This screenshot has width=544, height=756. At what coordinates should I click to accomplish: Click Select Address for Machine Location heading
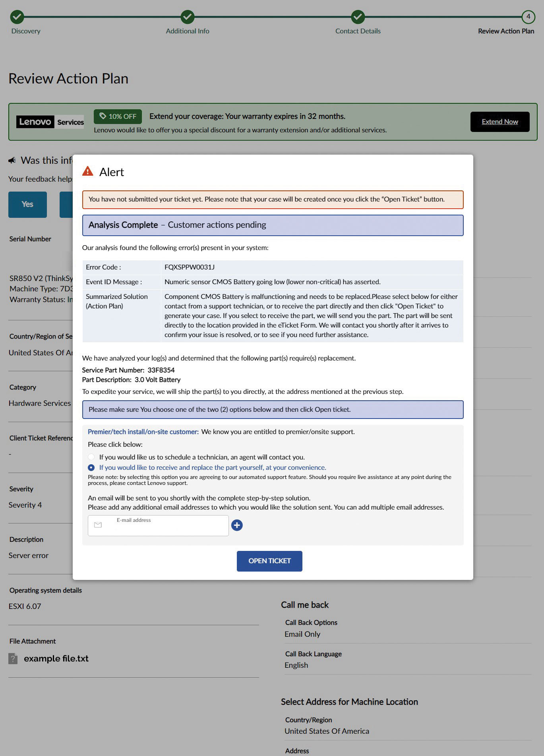point(349,702)
